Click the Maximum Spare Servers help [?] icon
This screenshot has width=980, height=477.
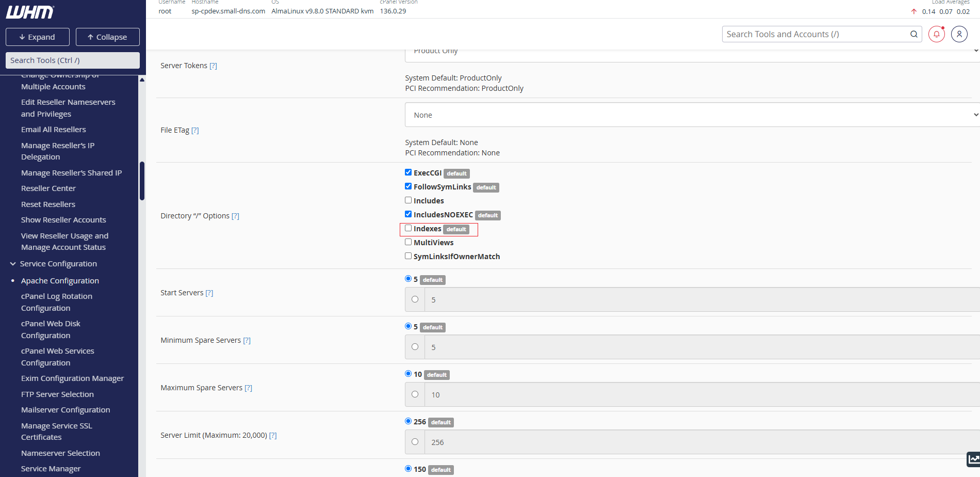pos(248,388)
